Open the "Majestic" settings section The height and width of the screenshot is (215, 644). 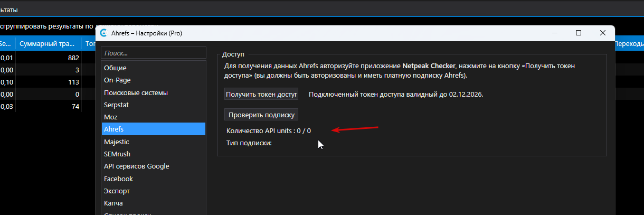154,142
